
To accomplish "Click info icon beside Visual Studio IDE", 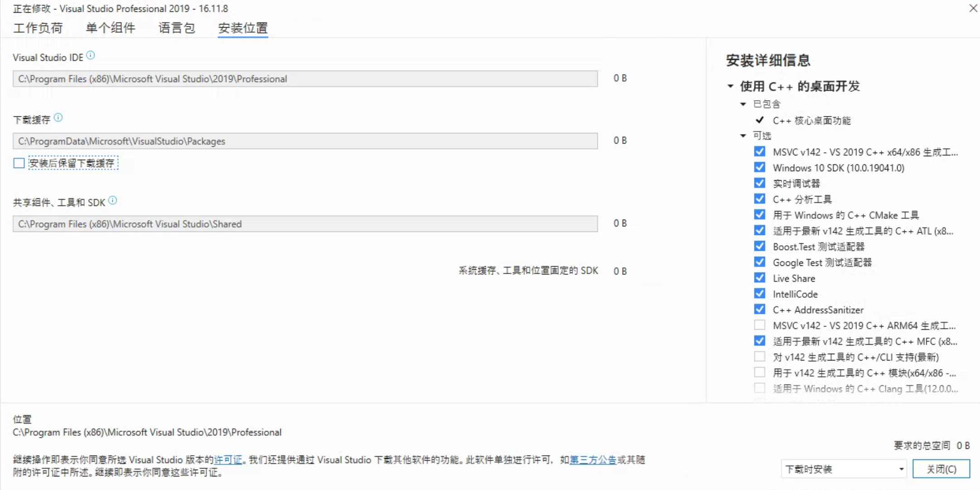I will click(91, 55).
